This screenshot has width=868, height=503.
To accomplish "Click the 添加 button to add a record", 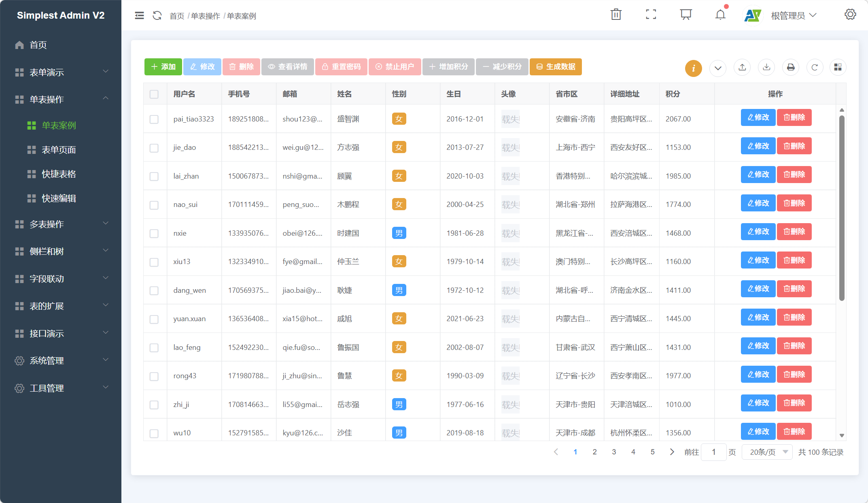I will pyautogui.click(x=163, y=66).
